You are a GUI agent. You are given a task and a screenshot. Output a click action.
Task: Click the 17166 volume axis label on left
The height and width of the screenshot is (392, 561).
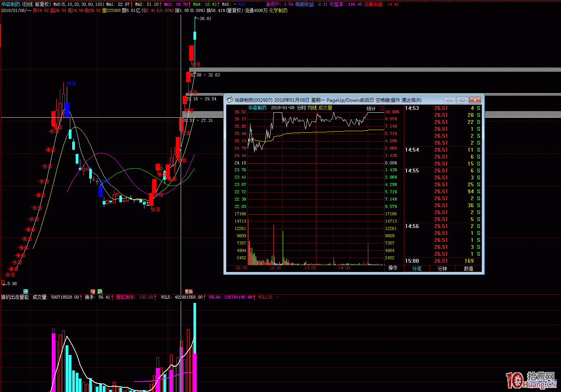pos(240,214)
